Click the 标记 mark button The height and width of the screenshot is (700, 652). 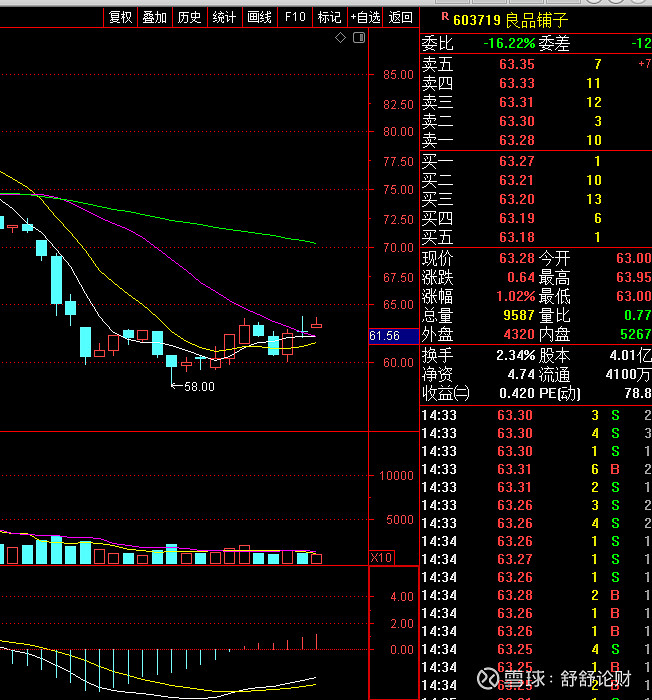click(x=328, y=17)
